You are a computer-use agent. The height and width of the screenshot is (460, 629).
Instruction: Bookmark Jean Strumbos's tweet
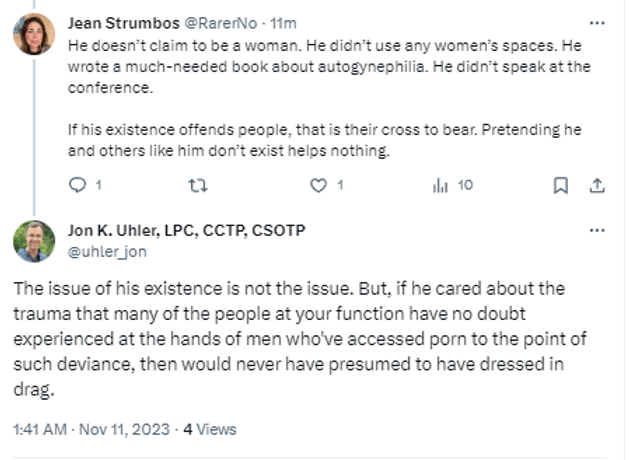click(561, 185)
